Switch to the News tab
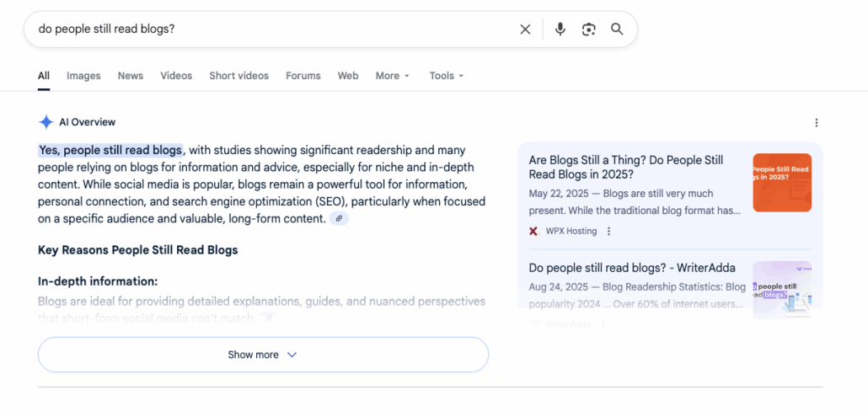 point(131,76)
